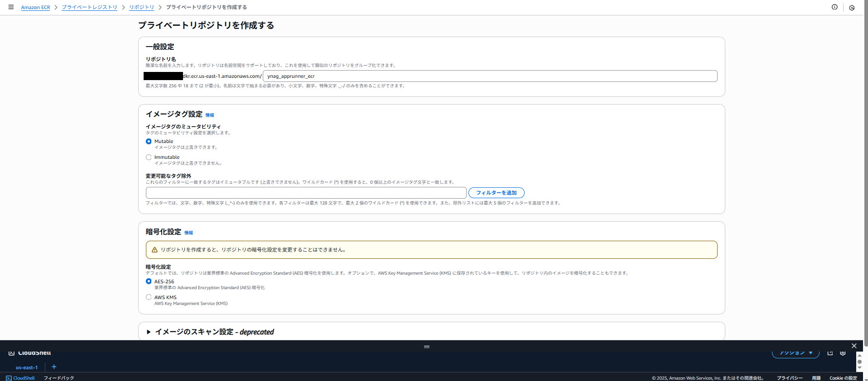Screen dimensions: 868x381
Task: Open 用語 footer link
Action: (816, 378)
